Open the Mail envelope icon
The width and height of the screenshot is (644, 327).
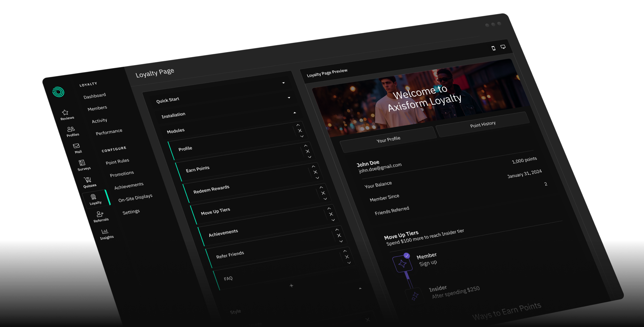click(x=76, y=146)
